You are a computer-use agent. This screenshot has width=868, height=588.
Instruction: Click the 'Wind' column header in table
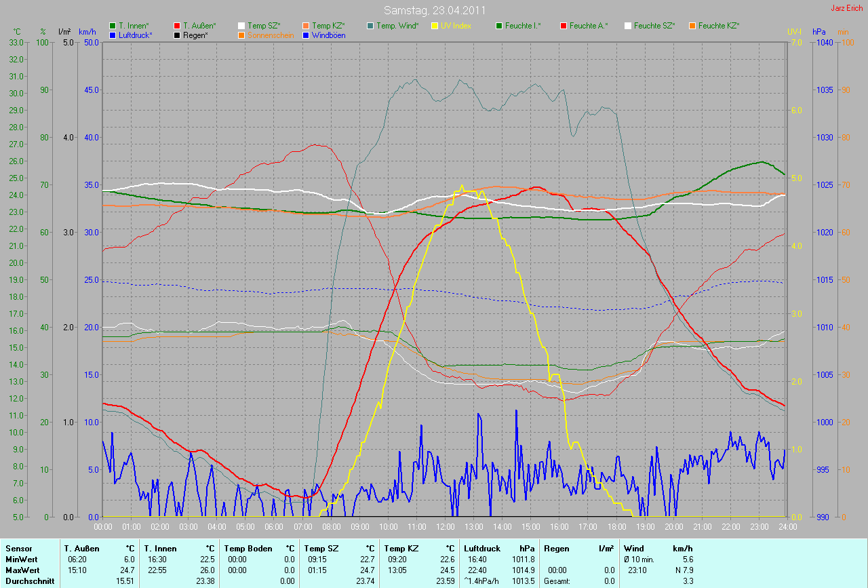coord(633,548)
